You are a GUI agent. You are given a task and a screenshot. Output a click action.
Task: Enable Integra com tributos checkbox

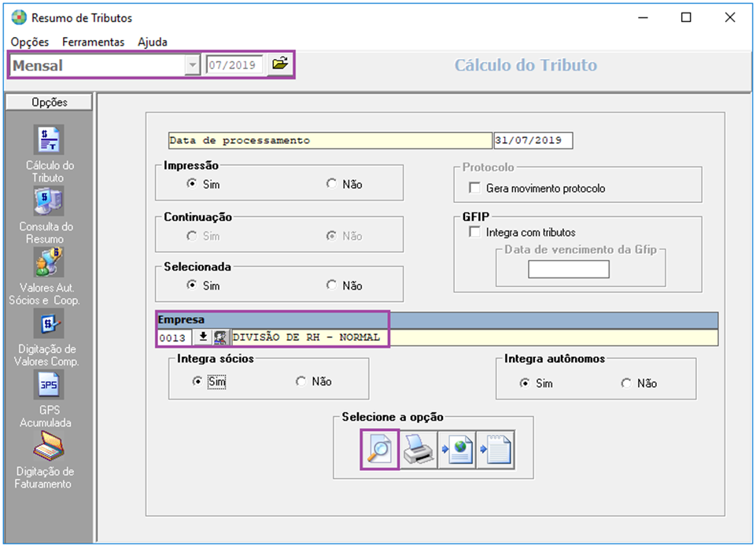(x=475, y=232)
